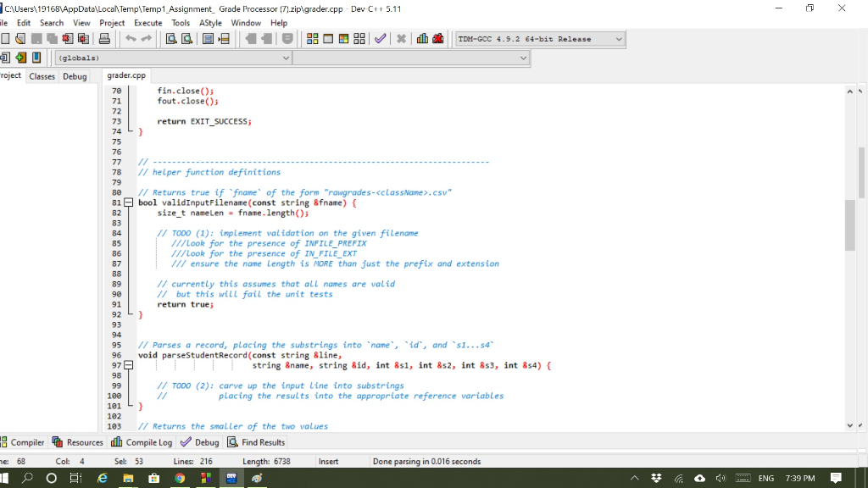This screenshot has height=488, width=868.
Task: Click line number 84 in the gutter
Action: [x=115, y=233]
